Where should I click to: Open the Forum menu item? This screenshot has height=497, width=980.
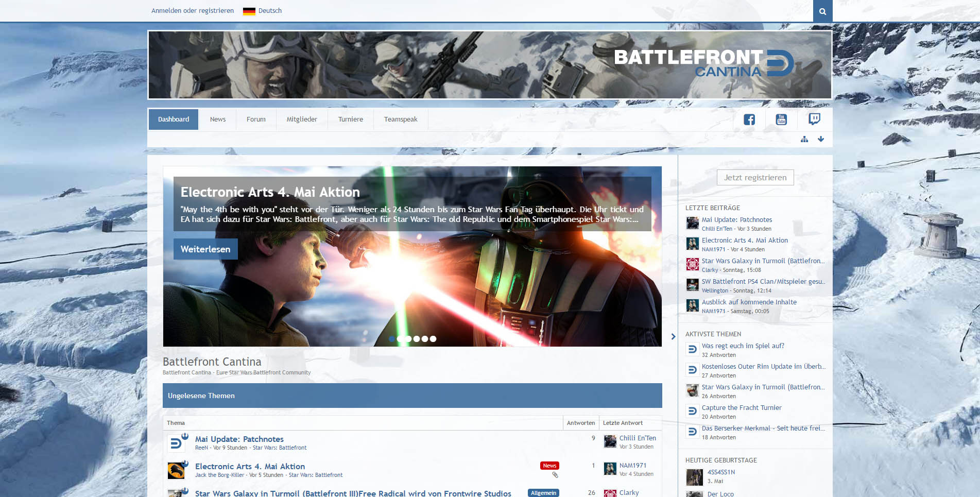256,119
